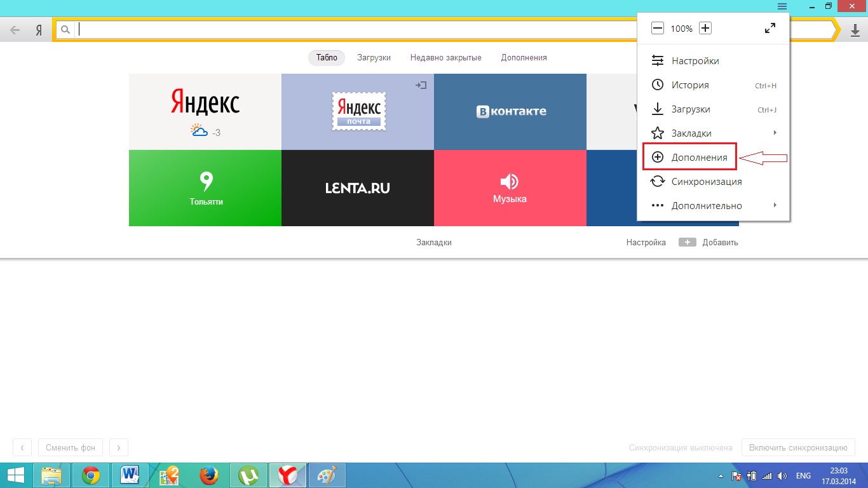Switch to the Дополнения tab
This screenshot has height=488, width=868.
click(x=524, y=58)
